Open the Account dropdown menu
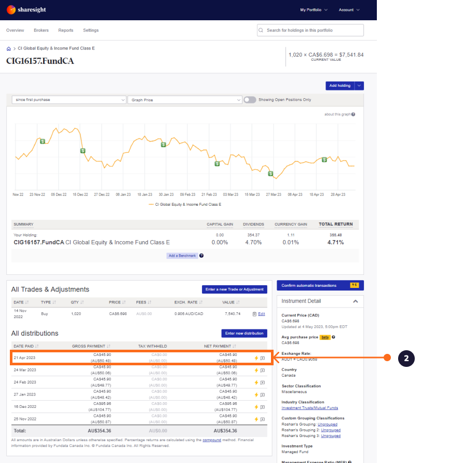Viewport: 476px width, 463px height. (349, 10)
